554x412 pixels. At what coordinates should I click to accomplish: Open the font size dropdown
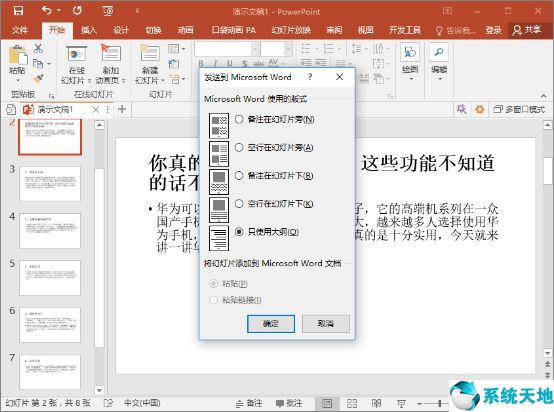[x=288, y=49]
